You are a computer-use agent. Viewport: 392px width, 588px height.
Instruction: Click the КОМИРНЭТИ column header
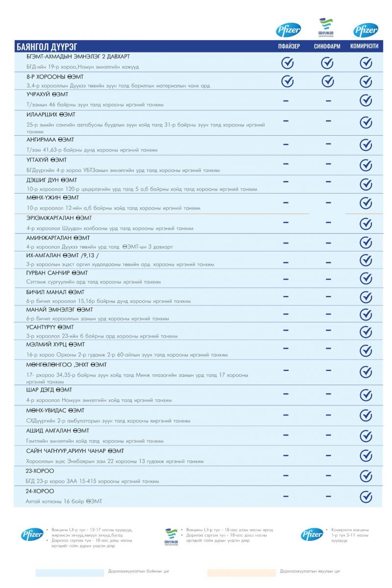(364, 47)
